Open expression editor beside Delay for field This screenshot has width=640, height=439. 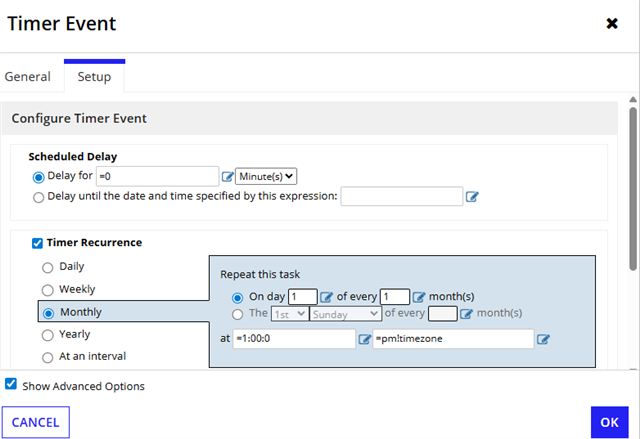(226, 177)
